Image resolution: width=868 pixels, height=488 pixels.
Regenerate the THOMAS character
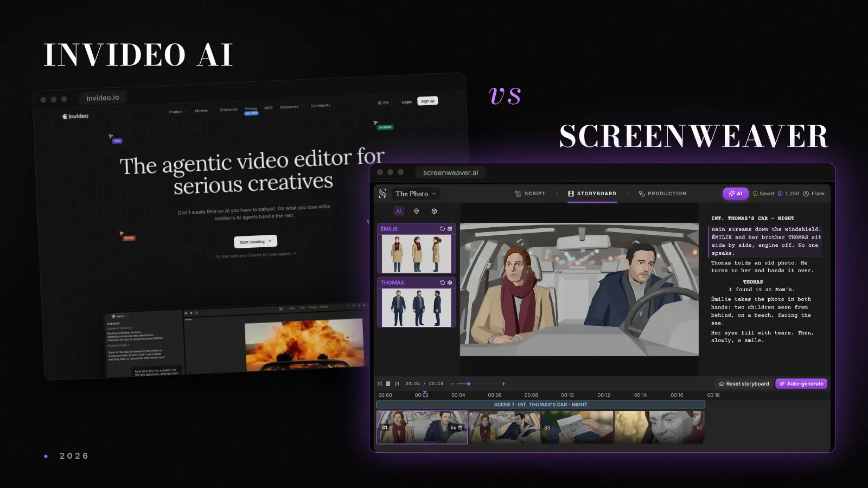coord(442,282)
